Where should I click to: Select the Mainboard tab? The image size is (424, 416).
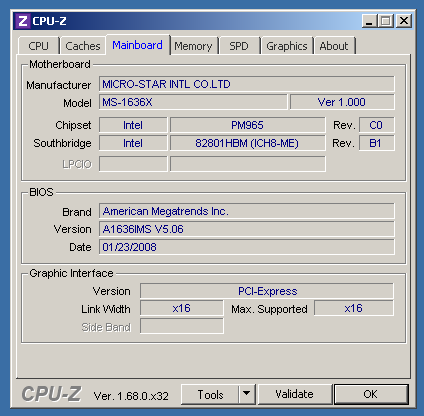coord(137,45)
